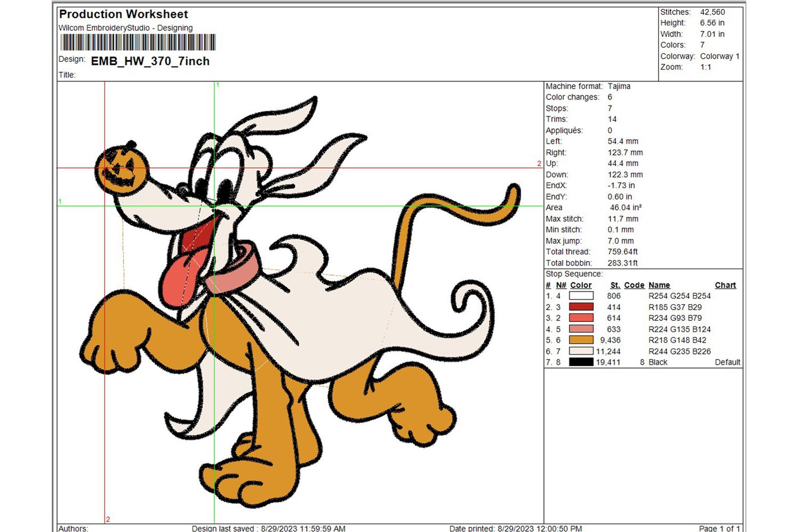This screenshot has width=800, height=532.
Task: Select the trims value "14"
Action: (x=612, y=119)
